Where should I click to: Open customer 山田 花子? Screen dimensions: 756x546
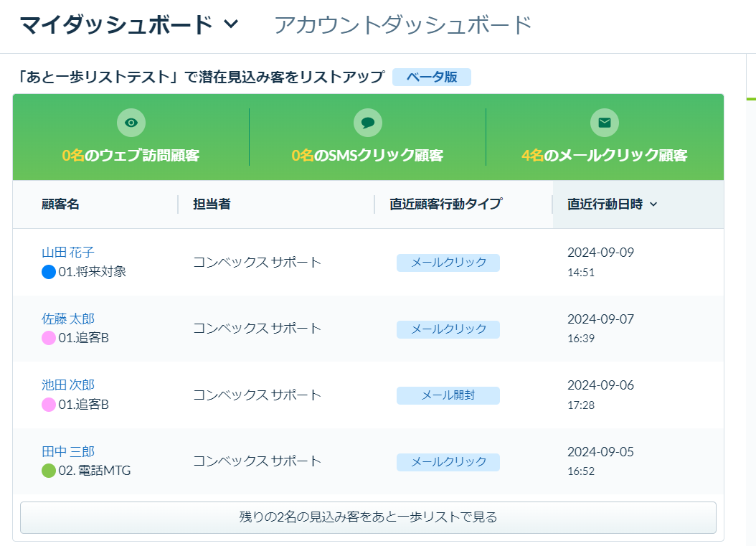pos(68,253)
